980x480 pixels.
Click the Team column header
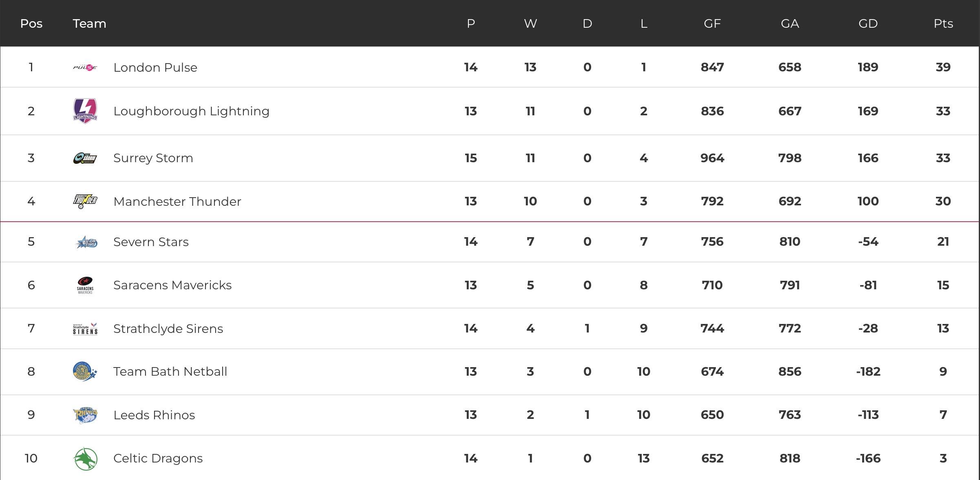coord(89,24)
